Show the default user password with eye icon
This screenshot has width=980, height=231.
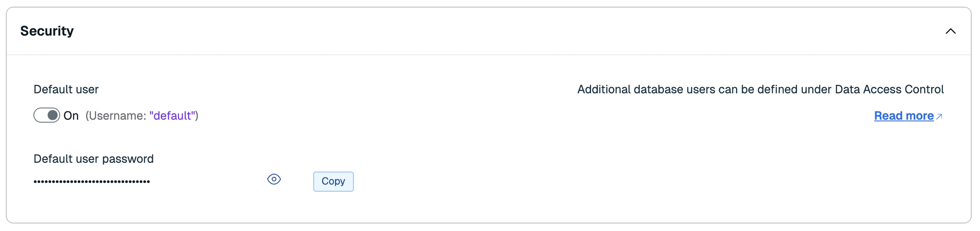click(274, 180)
